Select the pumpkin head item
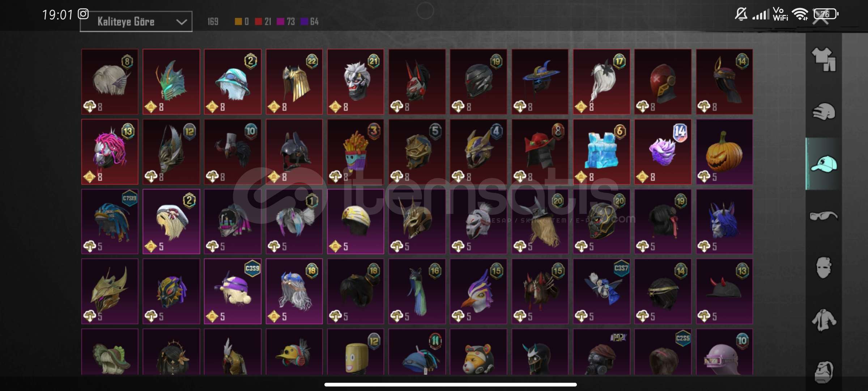This screenshot has height=391, width=868. [724, 152]
